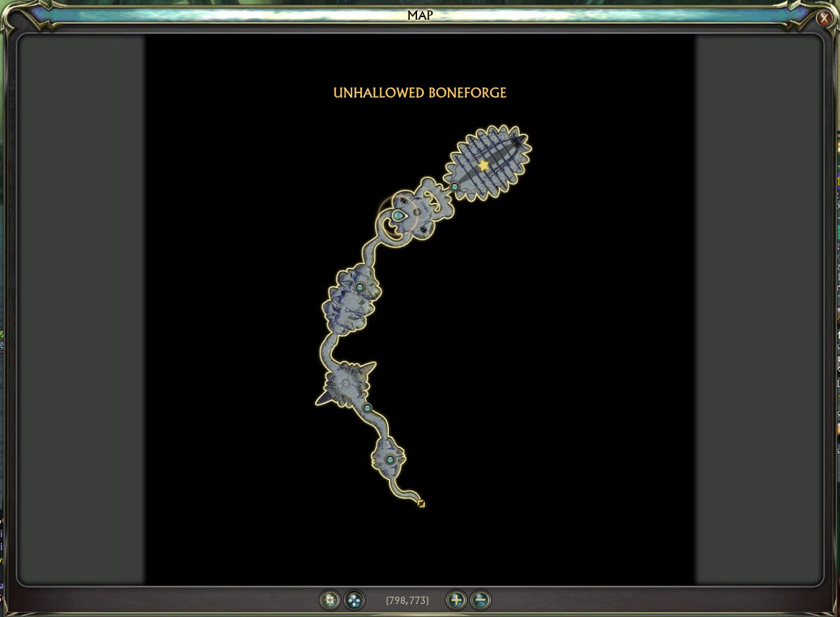Image resolution: width=840 pixels, height=617 pixels.
Task: Select the teal marker in the bottommost small chamber
Action: coord(390,459)
